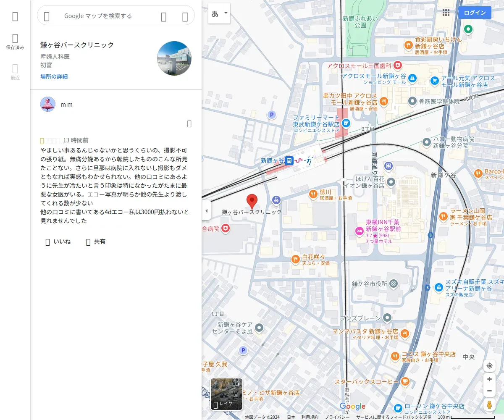Open the レイヤ layers thumbnail
Viewport: 504px width, 420px height.
pos(226,394)
